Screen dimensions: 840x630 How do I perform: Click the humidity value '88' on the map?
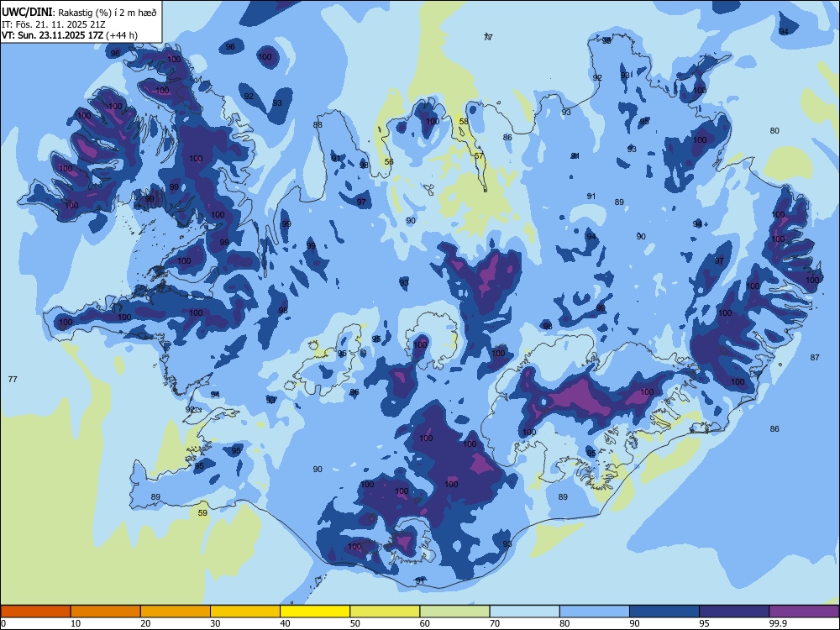(x=318, y=125)
